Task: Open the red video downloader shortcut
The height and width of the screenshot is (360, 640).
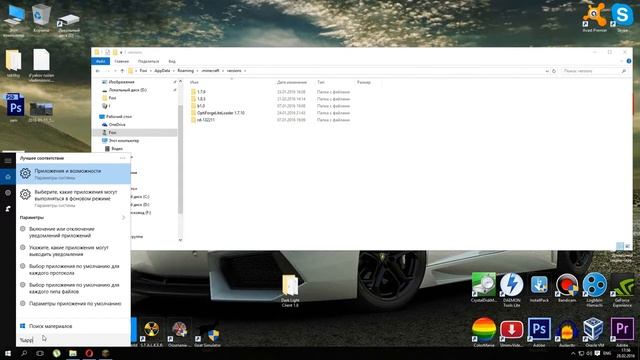Action: [x=511, y=332]
